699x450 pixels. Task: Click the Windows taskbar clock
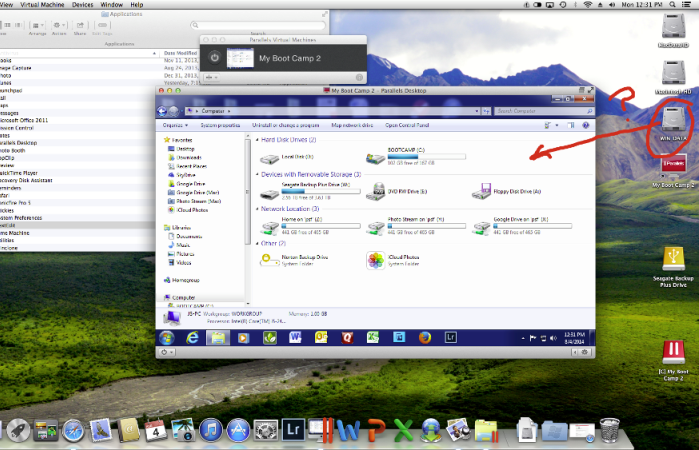coord(574,338)
